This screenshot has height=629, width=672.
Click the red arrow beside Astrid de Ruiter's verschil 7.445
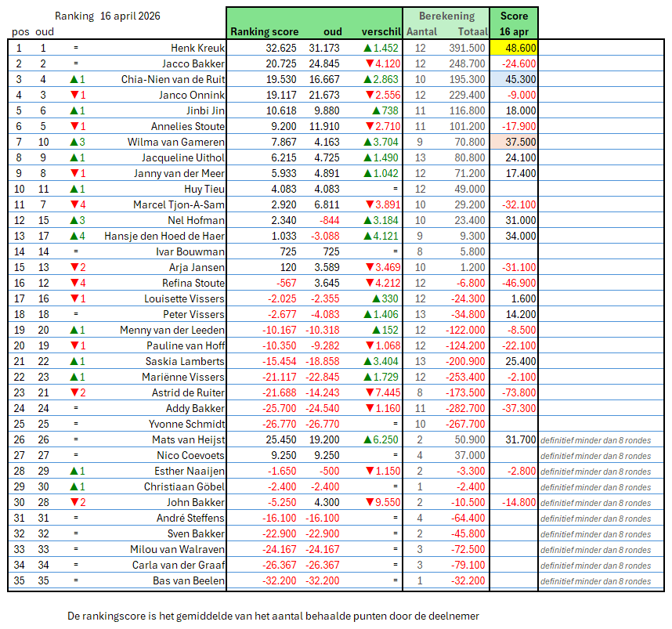[x=367, y=392]
